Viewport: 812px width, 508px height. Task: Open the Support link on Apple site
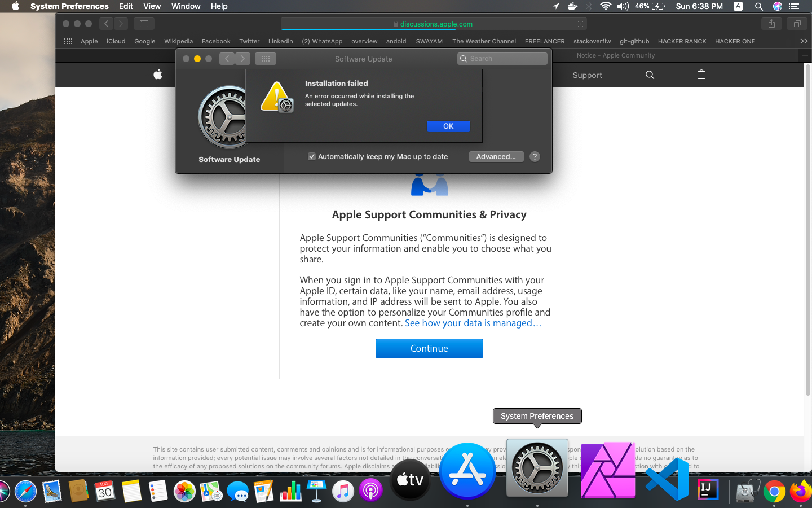pyautogui.click(x=587, y=75)
